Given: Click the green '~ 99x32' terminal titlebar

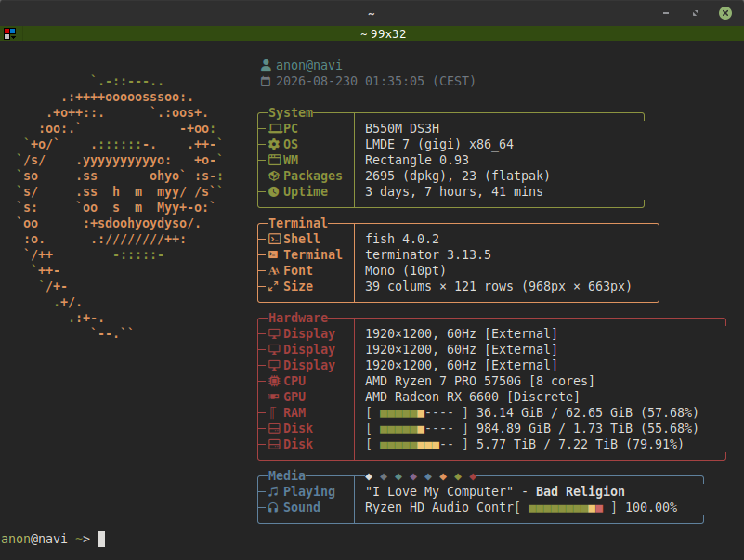Looking at the screenshot, I should pyautogui.click(x=372, y=33).
